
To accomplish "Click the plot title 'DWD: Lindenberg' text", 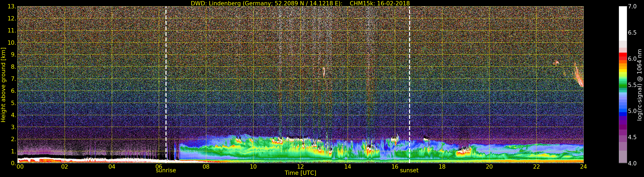I will 212,3.
